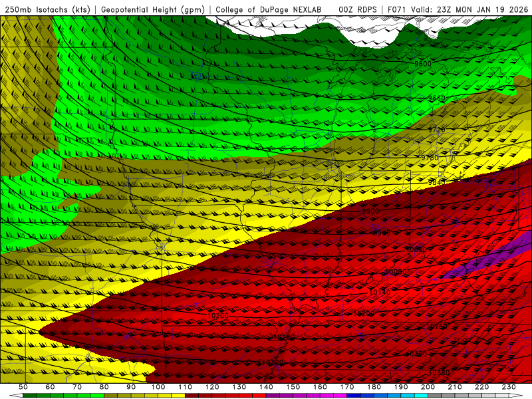Click the 9960 contour label
Image resolution: width=532 pixels, height=399 pixels.
click(382, 233)
